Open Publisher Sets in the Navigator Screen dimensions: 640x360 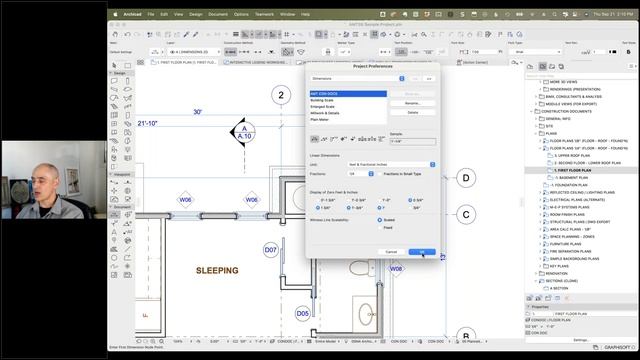562,67
